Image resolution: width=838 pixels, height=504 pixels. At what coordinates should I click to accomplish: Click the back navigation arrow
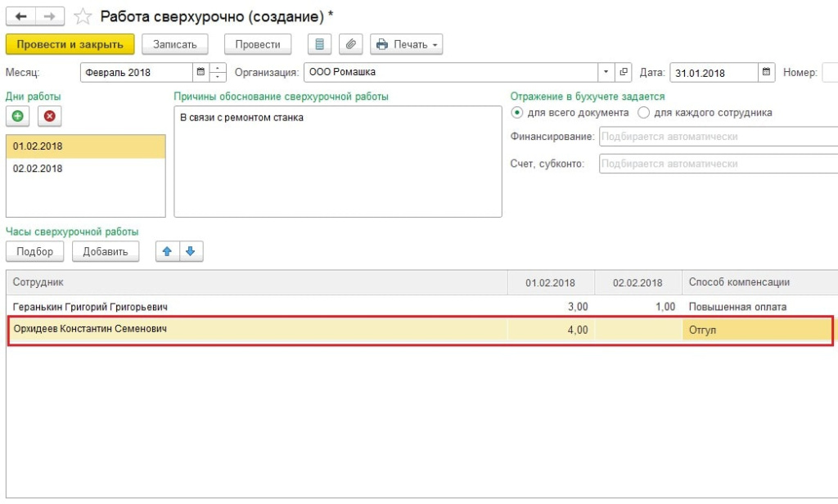[x=20, y=16]
